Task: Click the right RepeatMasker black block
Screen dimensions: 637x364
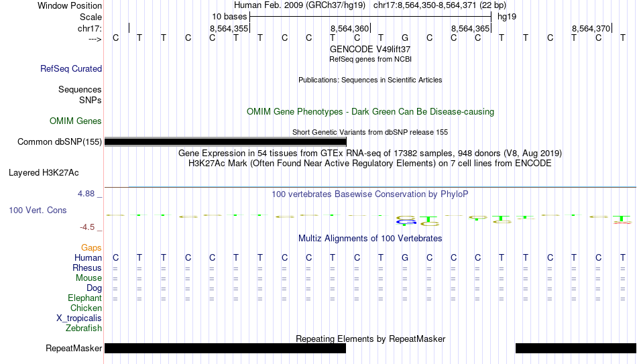Action: click(576, 348)
